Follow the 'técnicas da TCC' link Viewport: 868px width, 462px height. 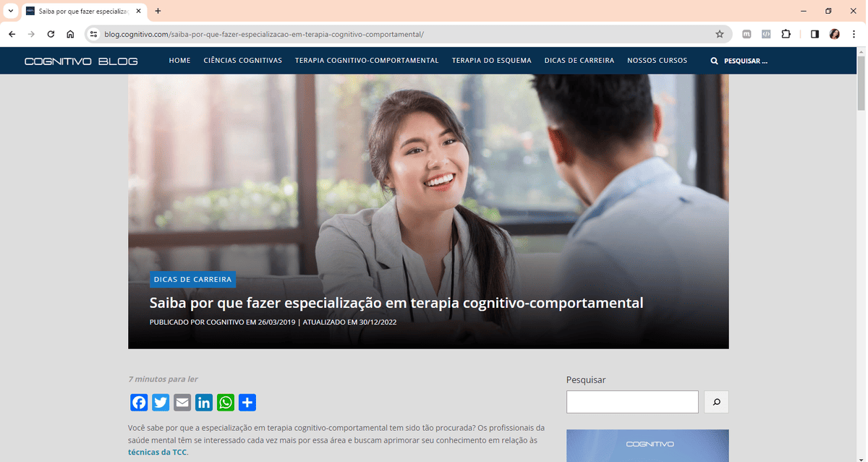[x=158, y=453]
